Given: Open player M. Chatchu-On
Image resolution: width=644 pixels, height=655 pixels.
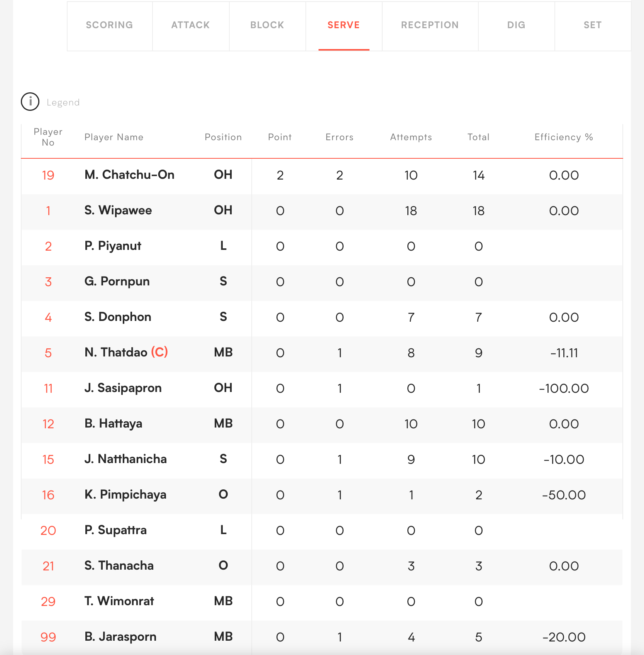Looking at the screenshot, I should coord(129,175).
